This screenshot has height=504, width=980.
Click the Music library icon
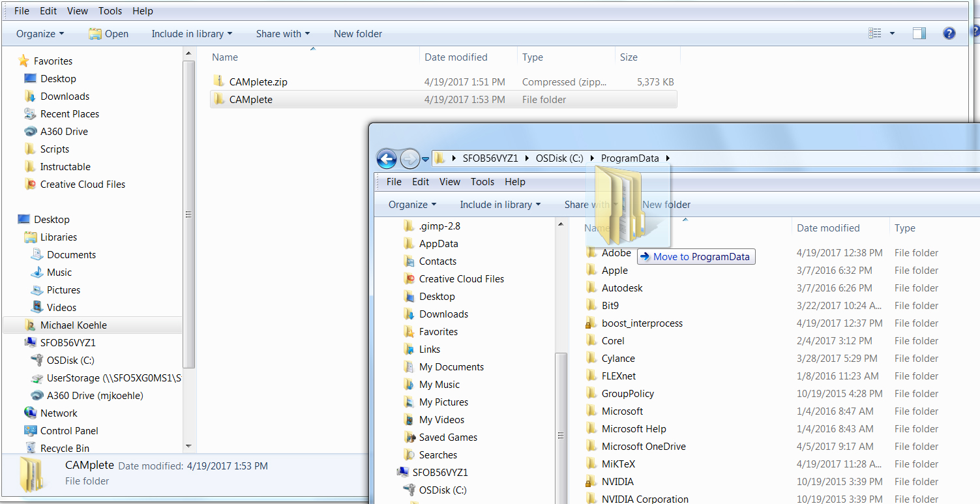[37, 272]
